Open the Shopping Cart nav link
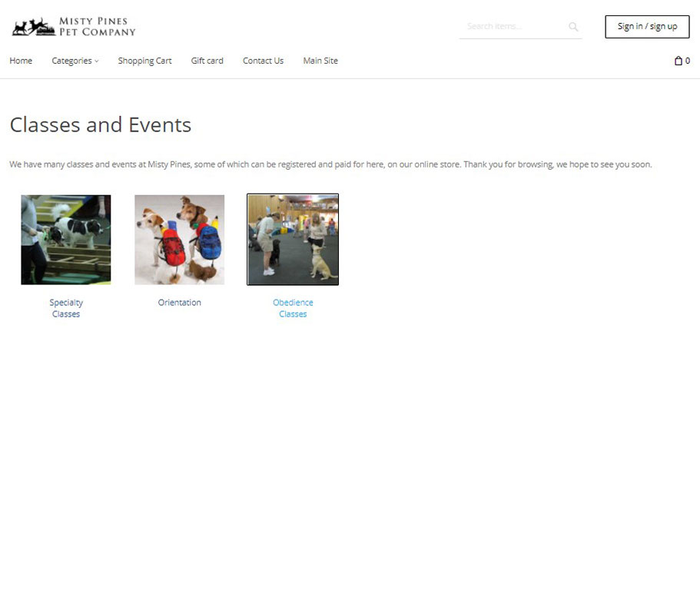Viewport: 700px width, 597px height. tap(144, 61)
